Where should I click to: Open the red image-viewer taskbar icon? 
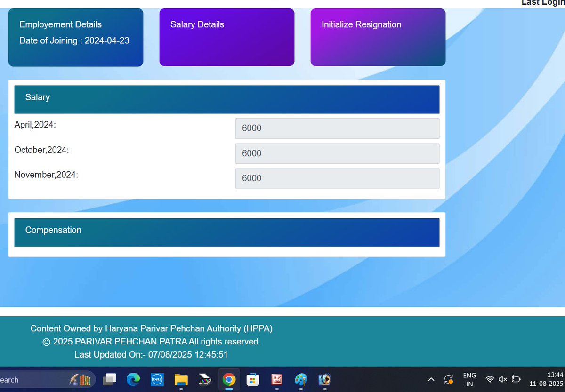coord(276,379)
